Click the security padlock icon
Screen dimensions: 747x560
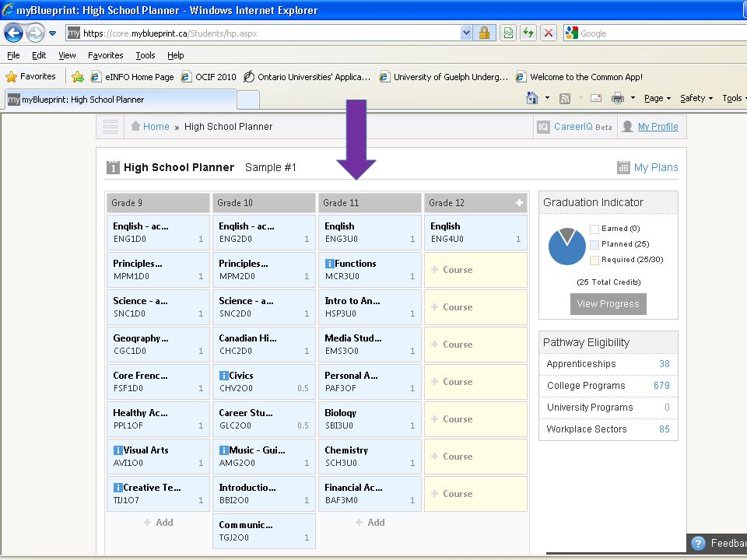[x=485, y=33]
